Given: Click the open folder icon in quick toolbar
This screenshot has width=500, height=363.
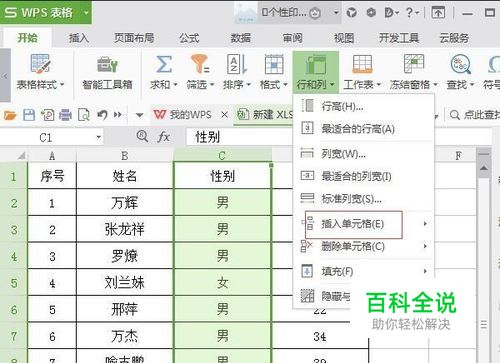Looking at the screenshot, I should click(x=10, y=115).
